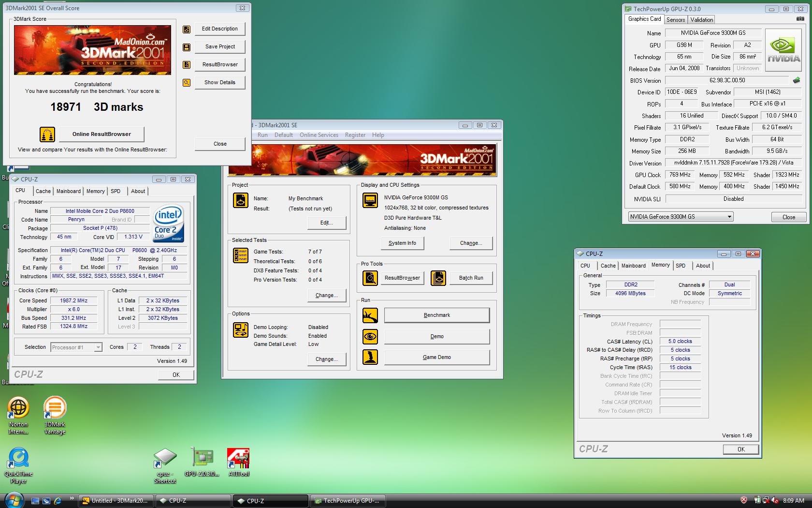Click the Project section icon in 3DMark2001

point(241,200)
